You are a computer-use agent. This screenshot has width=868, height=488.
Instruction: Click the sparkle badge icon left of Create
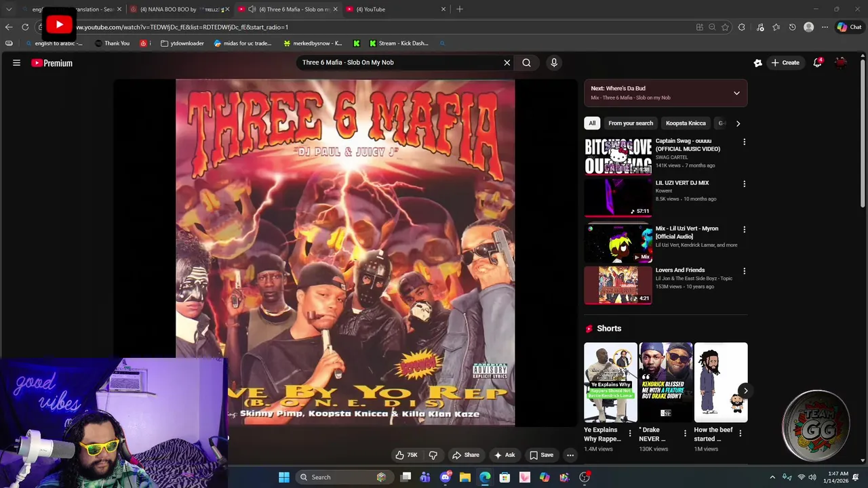pyautogui.click(x=757, y=62)
